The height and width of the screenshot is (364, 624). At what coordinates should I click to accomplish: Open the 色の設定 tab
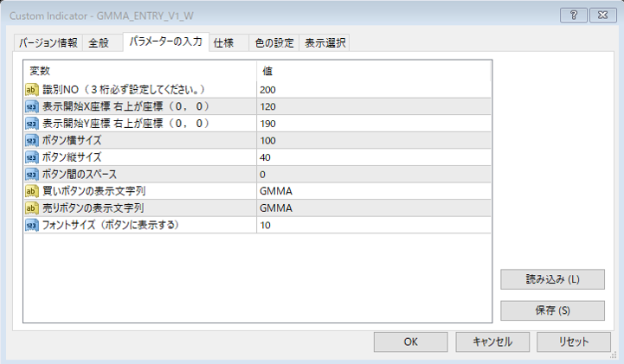[x=273, y=43]
